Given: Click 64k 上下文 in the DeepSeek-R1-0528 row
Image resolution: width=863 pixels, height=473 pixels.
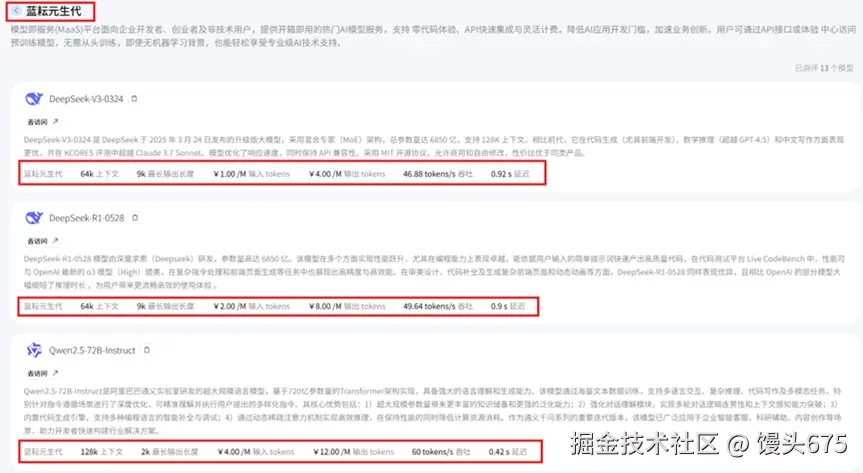Looking at the screenshot, I should click(100, 306).
